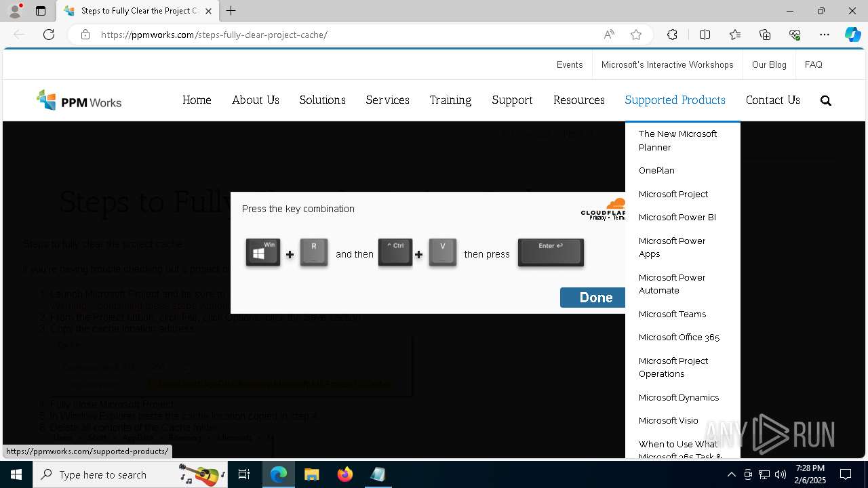
Task: Open a new browser tab
Action: pyautogui.click(x=231, y=11)
